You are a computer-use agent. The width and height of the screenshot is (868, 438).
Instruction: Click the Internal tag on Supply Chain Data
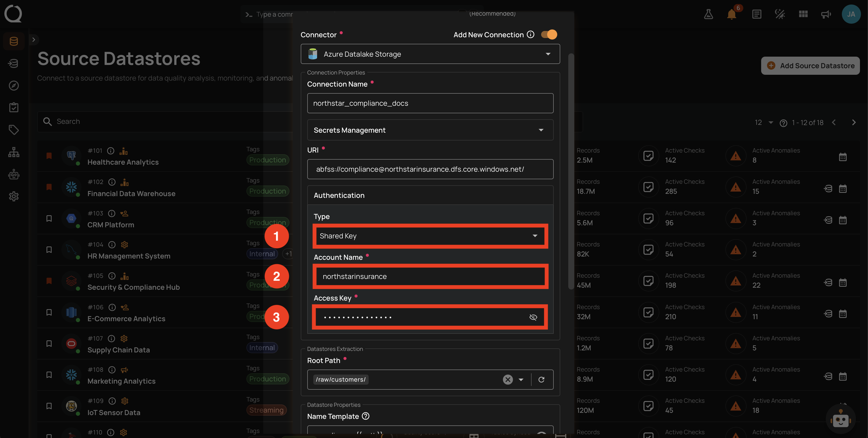coord(262,348)
